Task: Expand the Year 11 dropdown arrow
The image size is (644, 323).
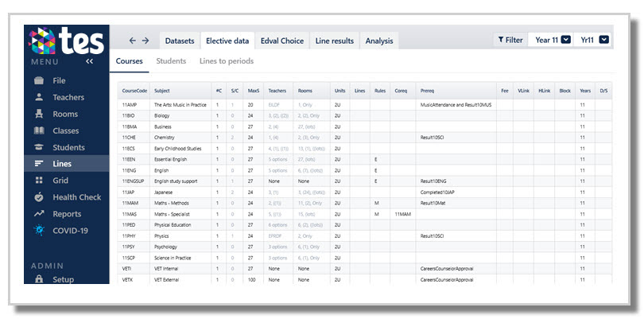Action: (x=566, y=40)
